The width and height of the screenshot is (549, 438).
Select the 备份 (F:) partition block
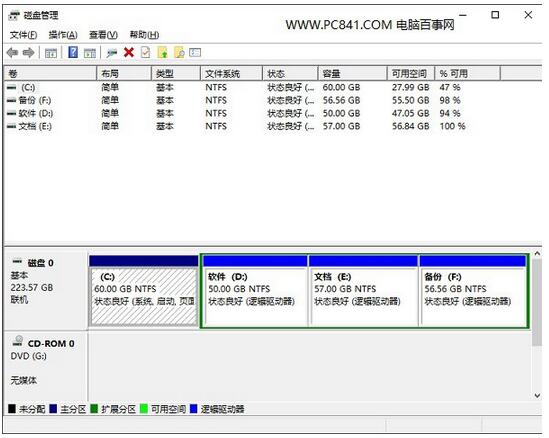tap(473, 291)
